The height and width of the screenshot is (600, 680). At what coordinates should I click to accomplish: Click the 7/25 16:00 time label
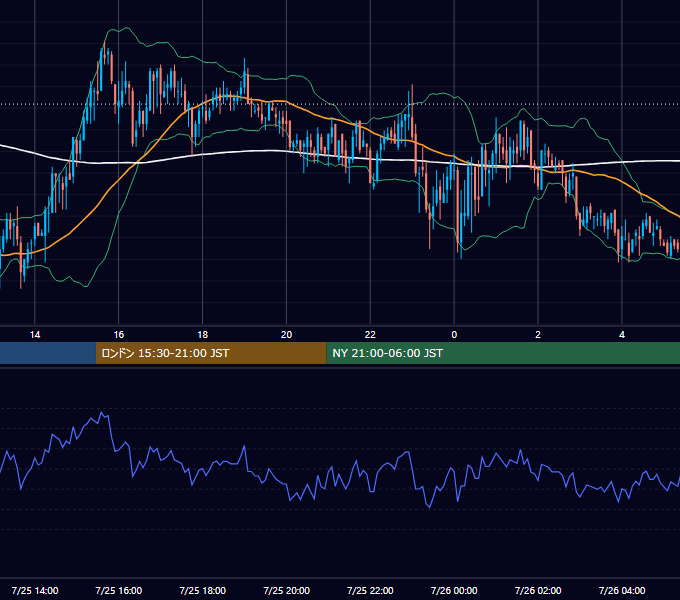tap(118, 590)
